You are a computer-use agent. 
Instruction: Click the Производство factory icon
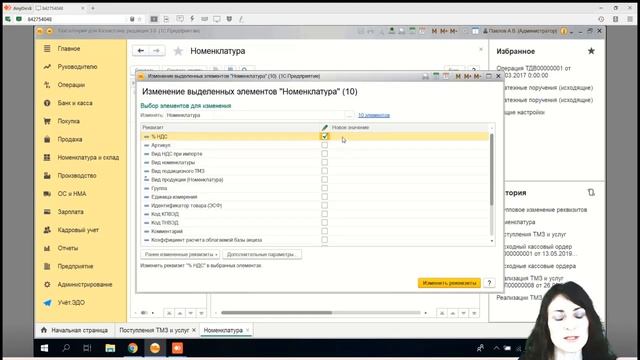(47, 176)
